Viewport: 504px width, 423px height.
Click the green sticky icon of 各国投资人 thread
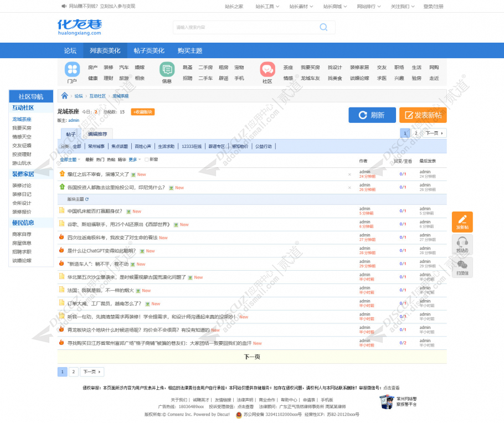[x=62, y=187]
